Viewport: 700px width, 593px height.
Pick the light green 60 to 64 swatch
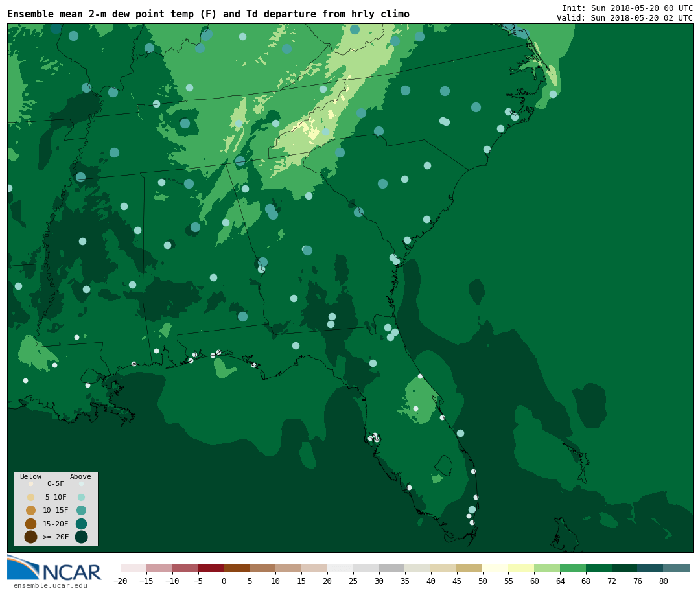(x=547, y=568)
